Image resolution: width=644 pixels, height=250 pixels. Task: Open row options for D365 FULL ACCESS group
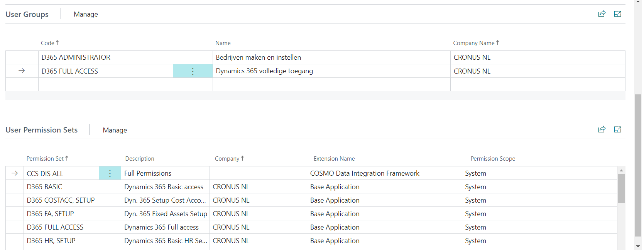193,71
